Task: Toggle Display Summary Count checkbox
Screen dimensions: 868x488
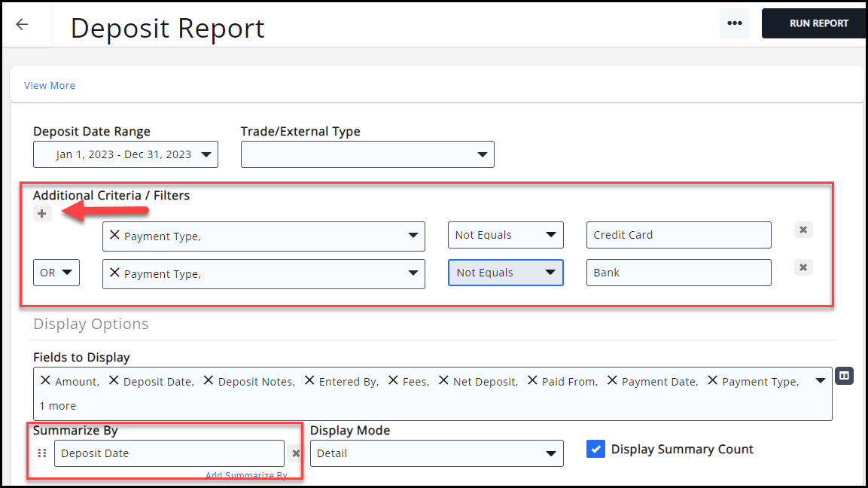Action: 595,450
